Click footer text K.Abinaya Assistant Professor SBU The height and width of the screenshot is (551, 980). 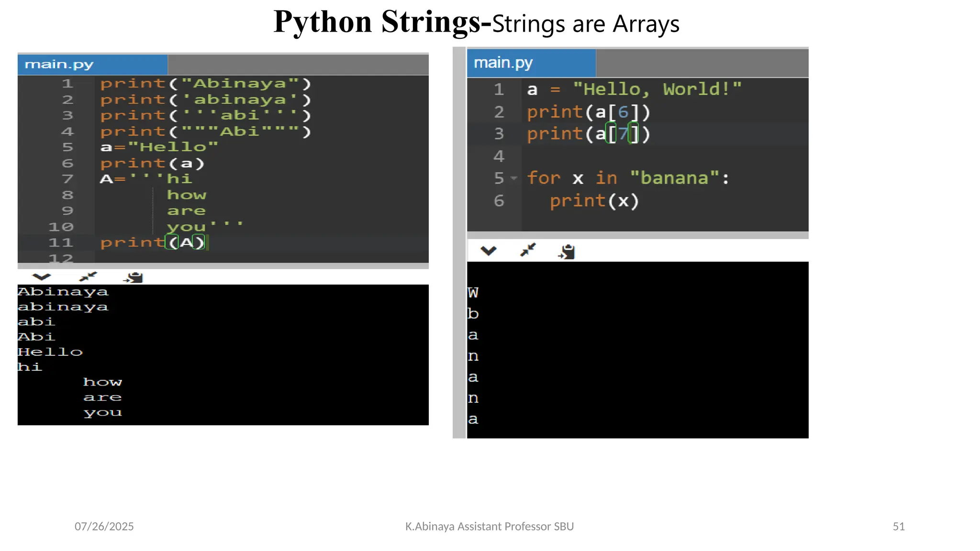(x=490, y=527)
